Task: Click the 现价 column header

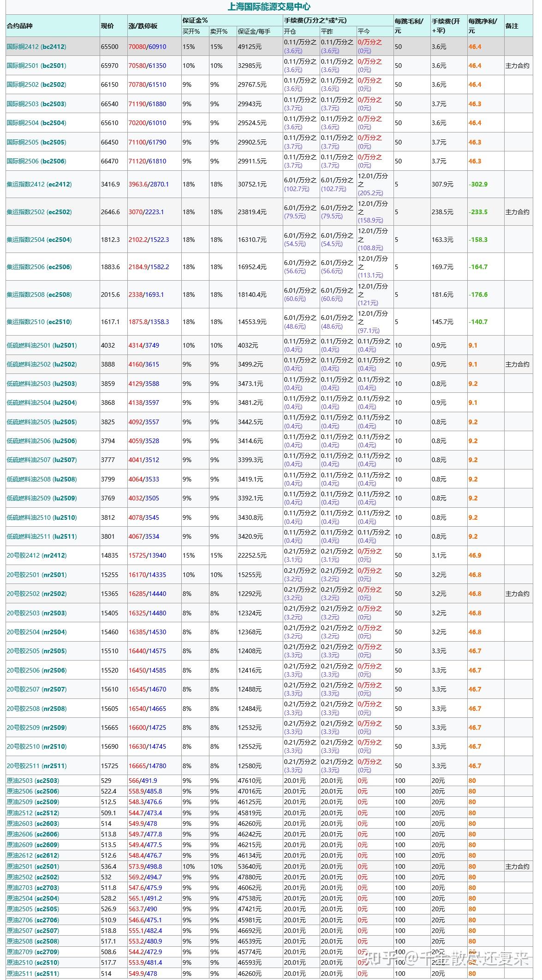Action: click(107, 26)
